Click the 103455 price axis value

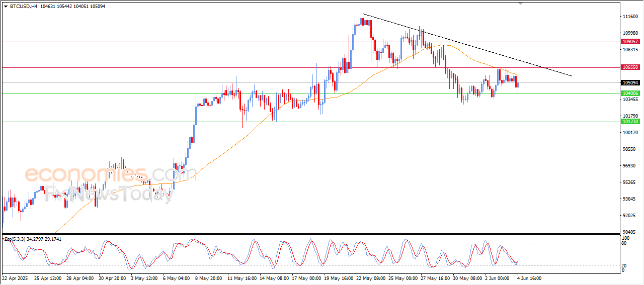click(x=630, y=100)
